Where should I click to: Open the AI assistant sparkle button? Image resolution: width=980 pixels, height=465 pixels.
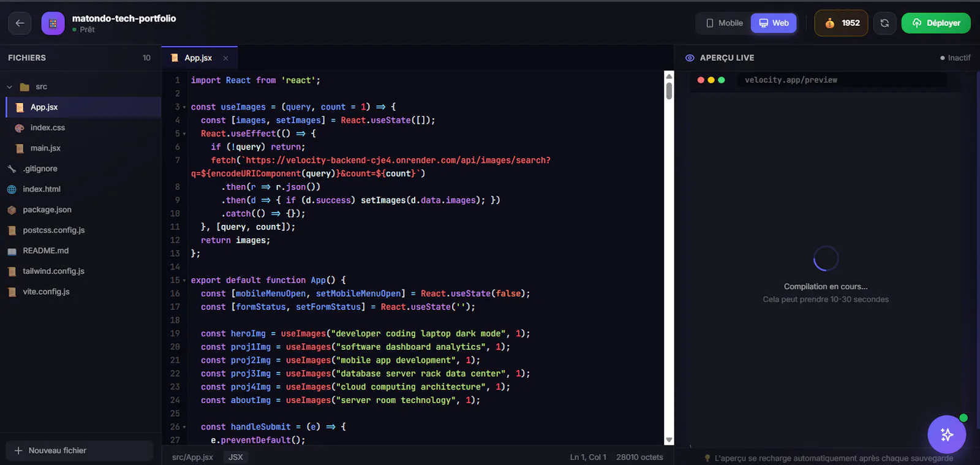(947, 434)
